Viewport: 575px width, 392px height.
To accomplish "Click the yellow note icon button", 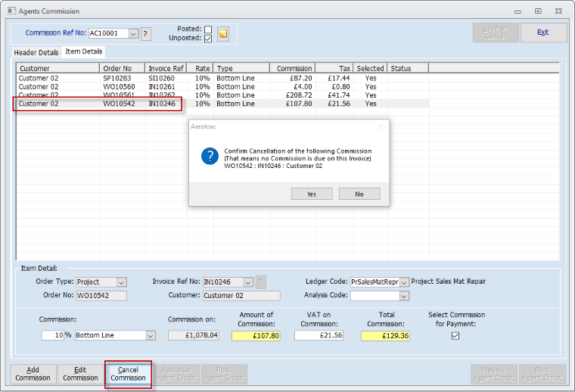I will point(223,34).
